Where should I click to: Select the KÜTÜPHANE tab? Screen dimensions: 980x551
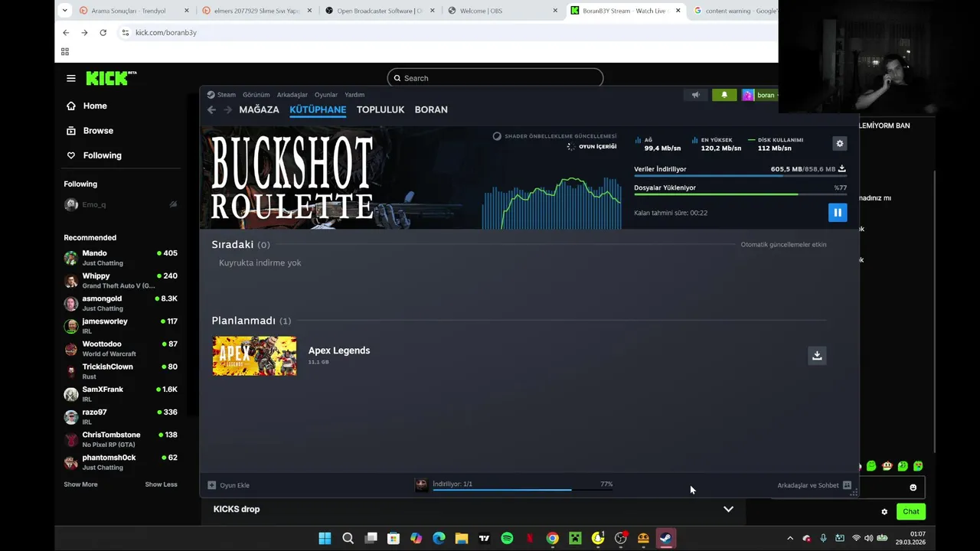[318, 109]
